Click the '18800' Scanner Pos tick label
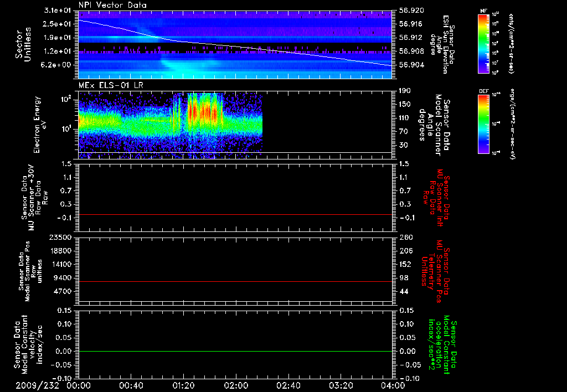 pyautogui.click(x=61, y=251)
